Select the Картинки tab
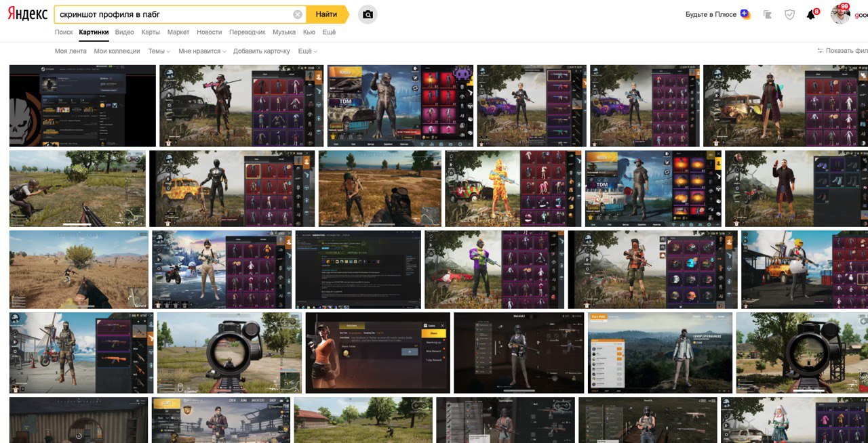Screen dimensions: 868x443 [x=94, y=32]
